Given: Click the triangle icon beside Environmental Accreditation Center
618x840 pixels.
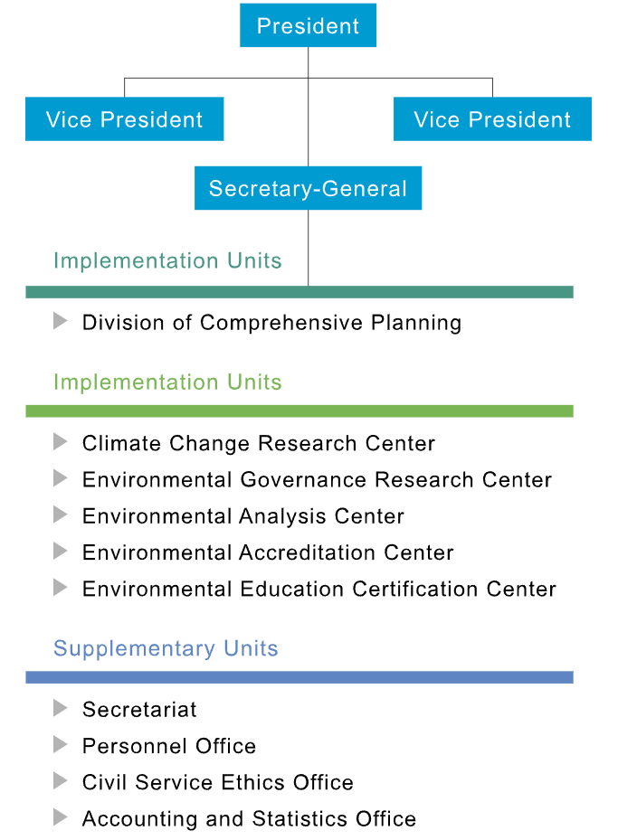Looking at the screenshot, I should 60,551.
